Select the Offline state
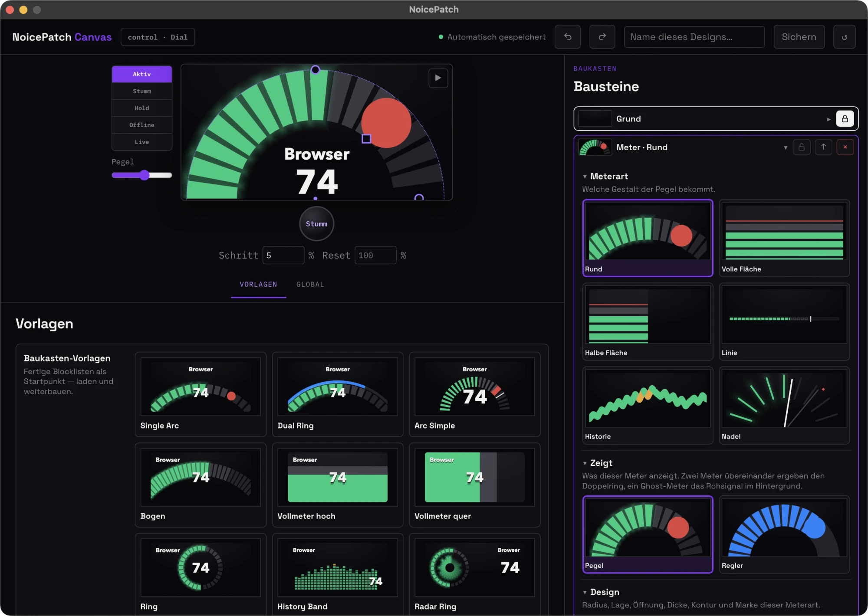The width and height of the screenshot is (868, 616). pos(142,125)
